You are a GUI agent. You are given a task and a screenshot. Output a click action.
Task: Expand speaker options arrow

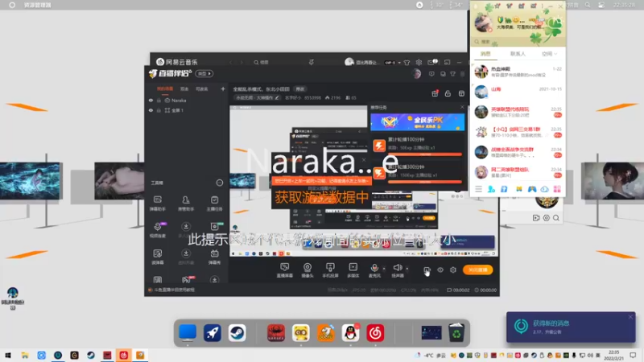[407, 269]
